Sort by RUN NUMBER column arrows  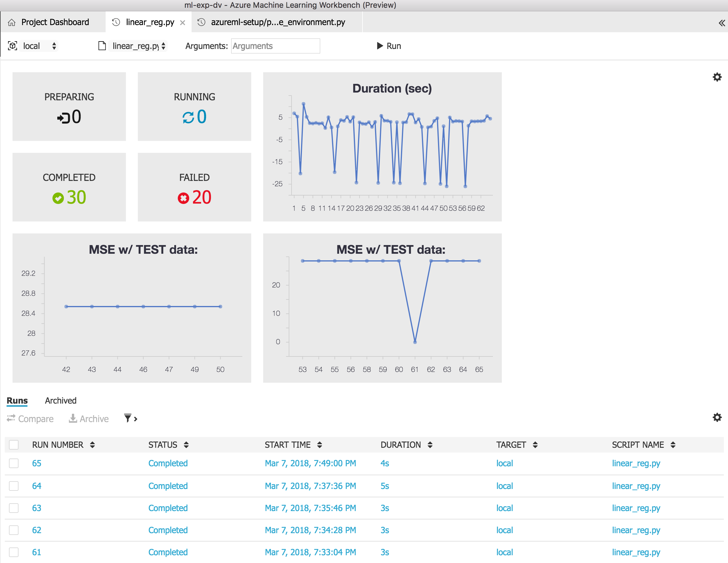click(92, 444)
